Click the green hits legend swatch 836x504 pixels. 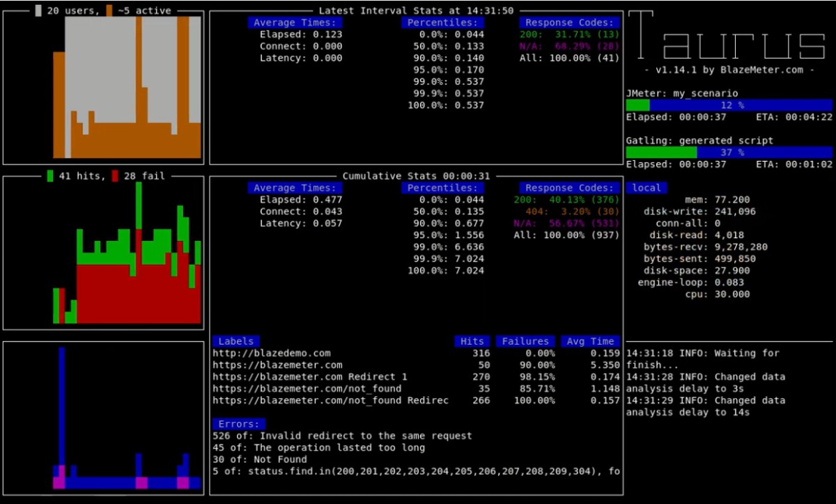pyautogui.click(x=49, y=176)
